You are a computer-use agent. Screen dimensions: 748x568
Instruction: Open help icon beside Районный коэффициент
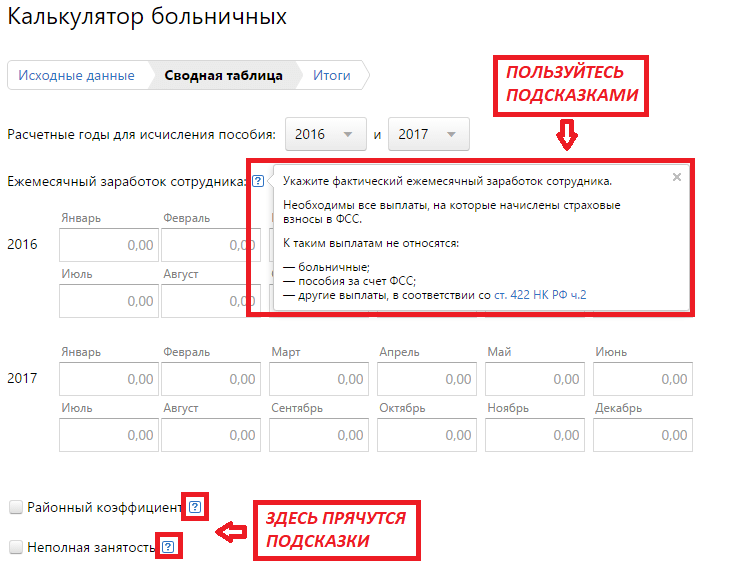[195, 507]
